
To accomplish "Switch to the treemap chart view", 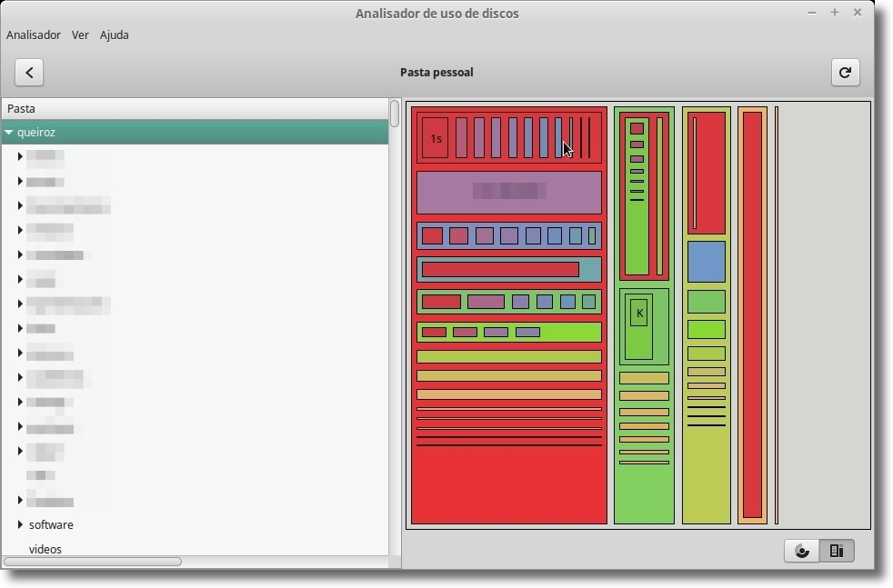I will click(837, 551).
